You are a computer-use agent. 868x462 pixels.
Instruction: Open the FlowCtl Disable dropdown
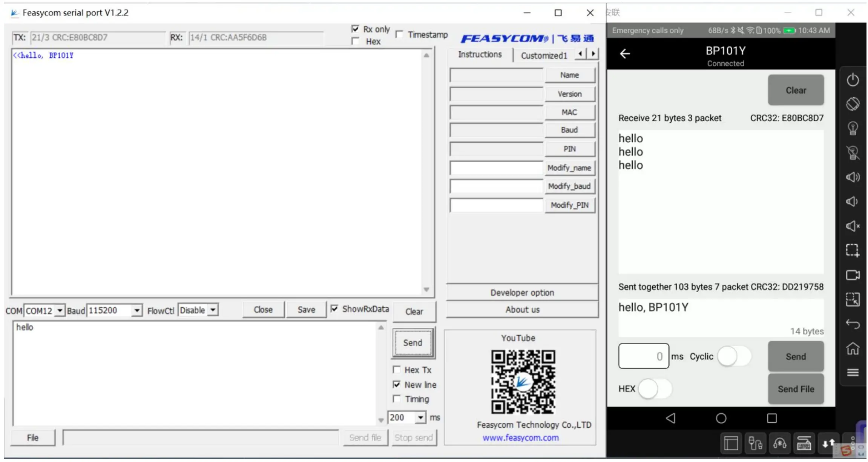click(x=213, y=310)
